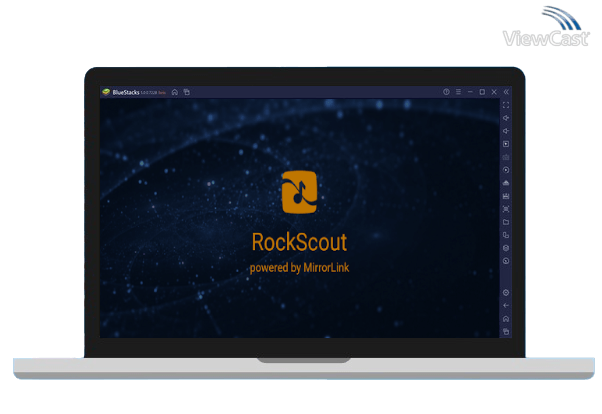Open the recent apps icon in title bar
The width and height of the screenshot is (602, 414).
pyautogui.click(x=187, y=92)
